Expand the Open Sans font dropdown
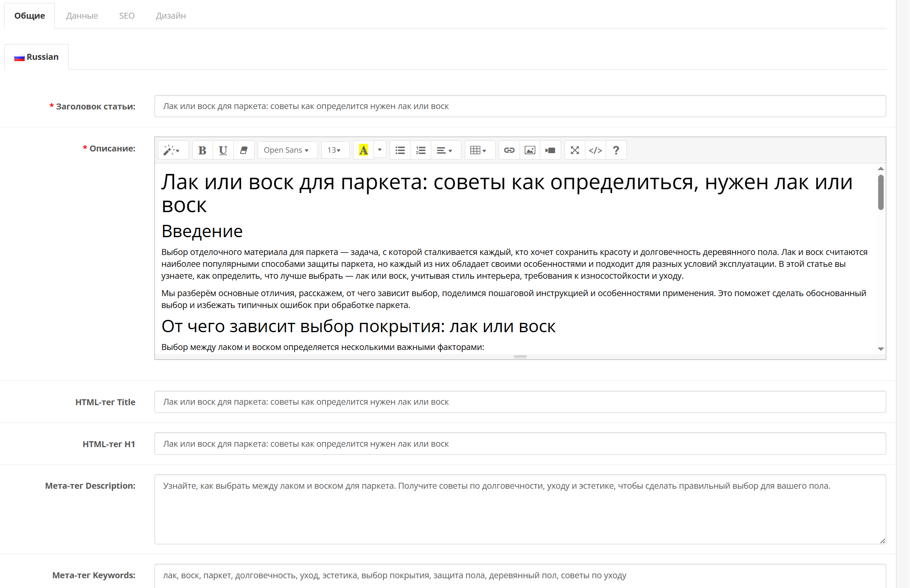910x588 pixels. (x=286, y=150)
